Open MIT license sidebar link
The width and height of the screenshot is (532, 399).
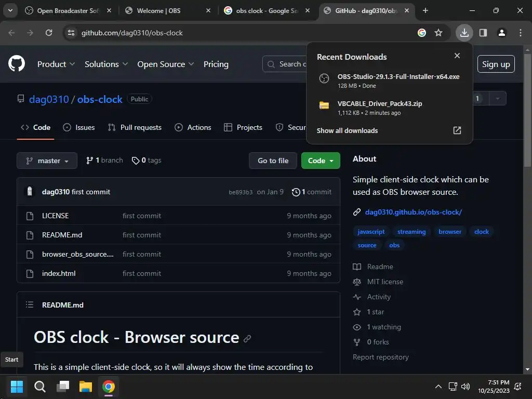point(385,282)
